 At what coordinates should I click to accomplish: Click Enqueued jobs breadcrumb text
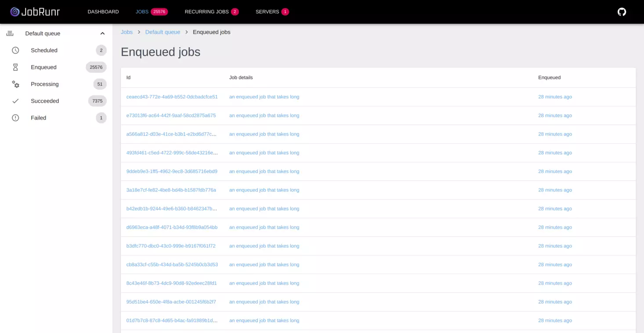(212, 32)
